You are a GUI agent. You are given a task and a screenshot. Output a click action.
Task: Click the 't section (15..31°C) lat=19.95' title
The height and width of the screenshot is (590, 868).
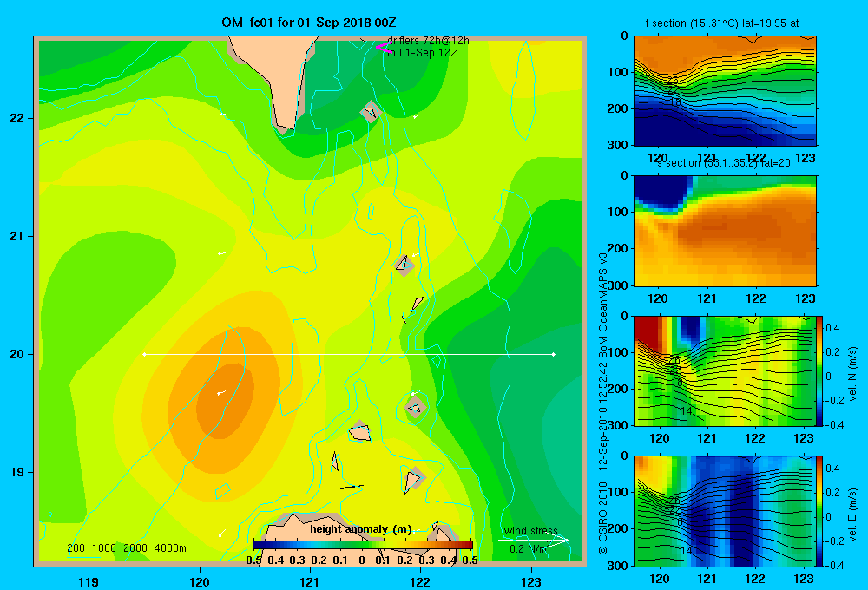(x=722, y=23)
